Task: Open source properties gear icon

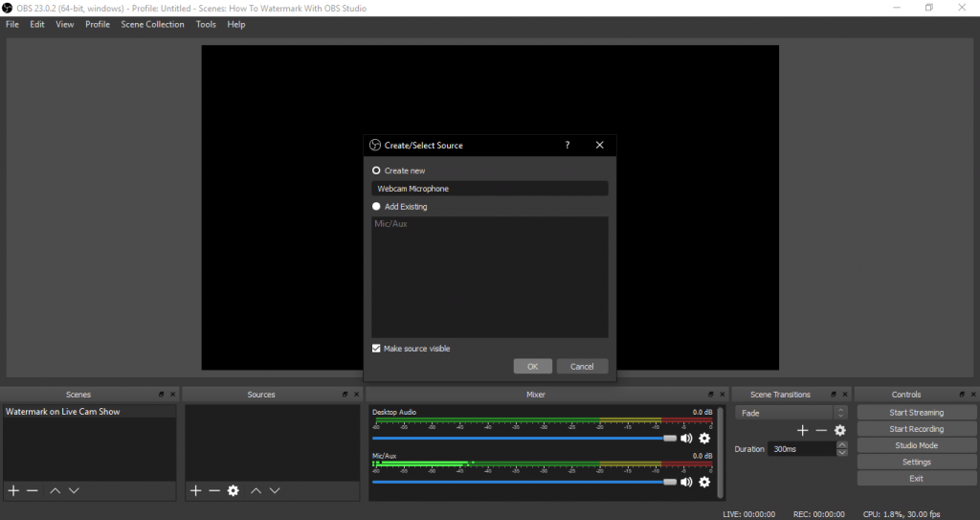Action: click(234, 491)
